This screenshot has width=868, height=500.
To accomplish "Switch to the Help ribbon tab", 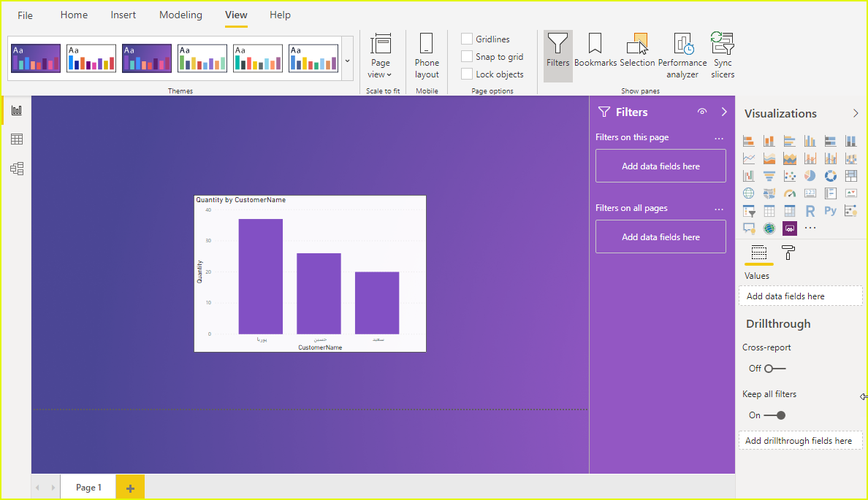I will click(x=280, y=15).
